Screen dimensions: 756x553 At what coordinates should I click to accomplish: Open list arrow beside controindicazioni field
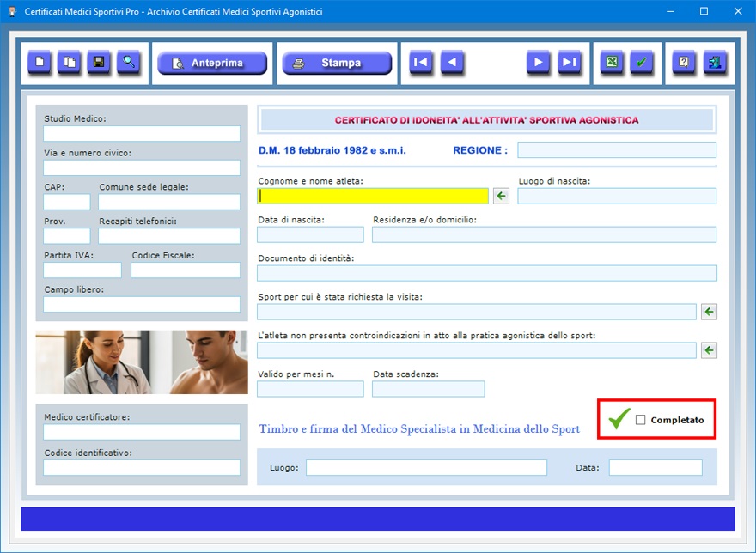coord(709,350)
